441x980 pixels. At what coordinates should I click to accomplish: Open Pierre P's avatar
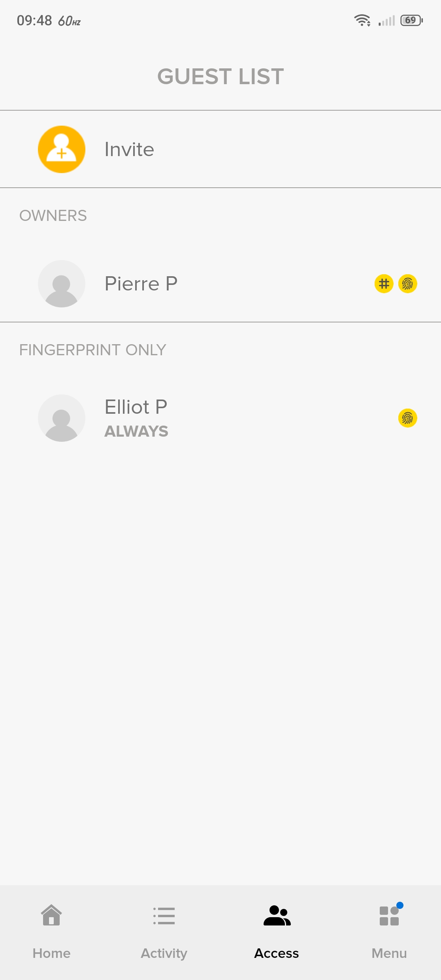[x=62, y=284]
